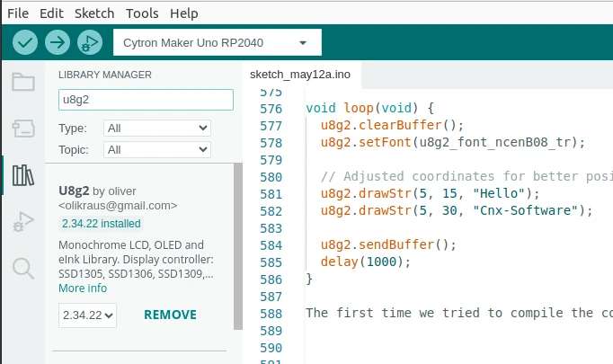Image resolution: width=613 pixels, height=364 pixels.
Task: Click the comment 'Adjusted coordinates' line
Action: coord(466,176)
